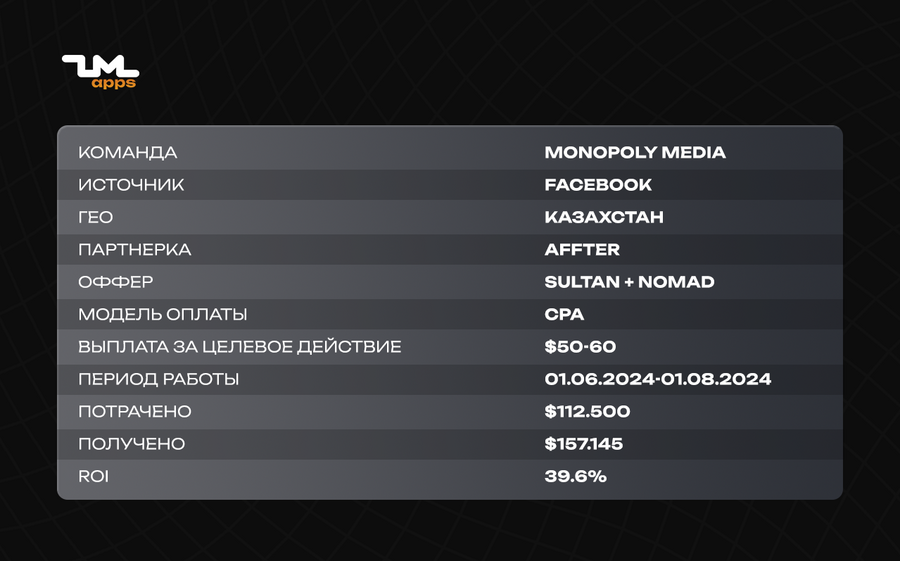Screen dimensions: 900x561
Task: Select the ПОЛУЧЕНО row label
Action: 131,444
